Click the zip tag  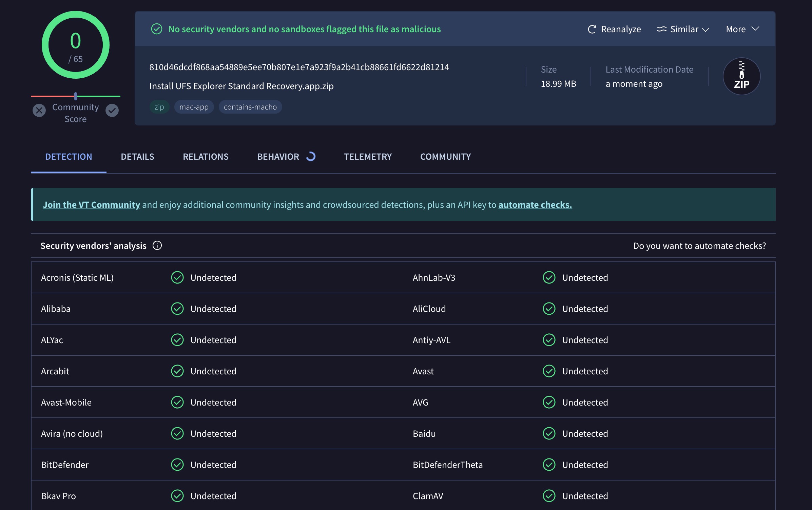(159, 107)
